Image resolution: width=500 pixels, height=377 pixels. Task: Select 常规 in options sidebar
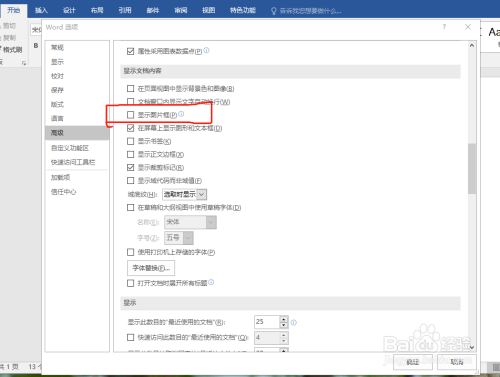(77, 47)
